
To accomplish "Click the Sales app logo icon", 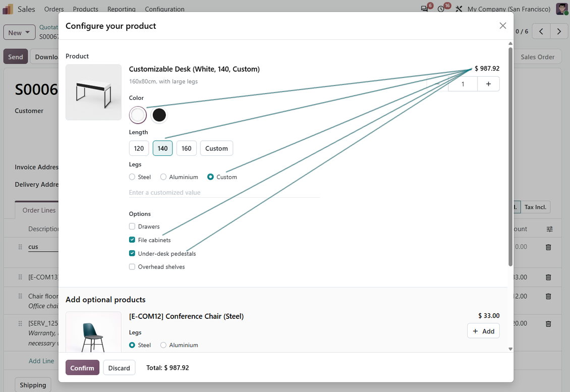I will click(8, 9).
